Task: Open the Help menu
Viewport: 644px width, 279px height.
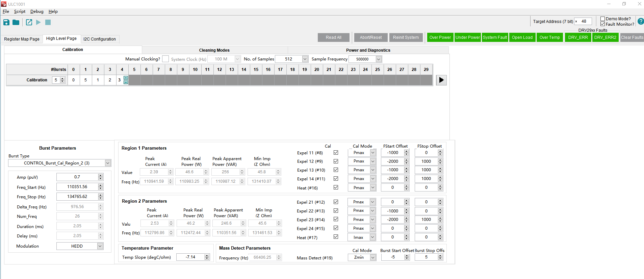Action: point(53,11)
